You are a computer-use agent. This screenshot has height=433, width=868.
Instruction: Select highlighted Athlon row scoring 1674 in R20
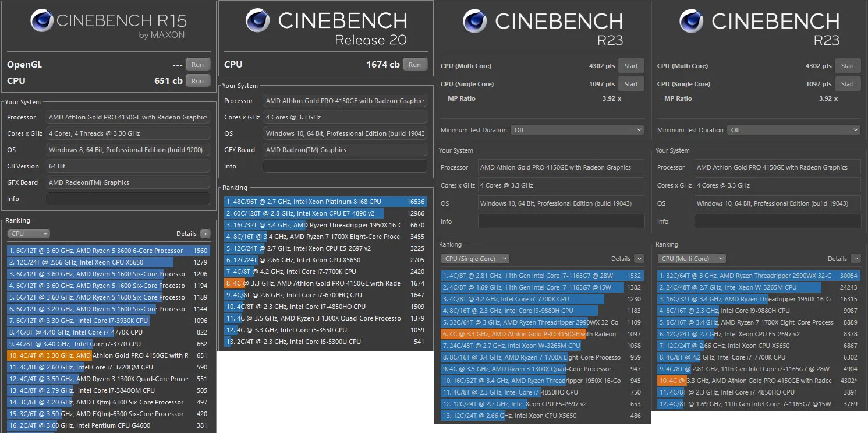(326, 283)
